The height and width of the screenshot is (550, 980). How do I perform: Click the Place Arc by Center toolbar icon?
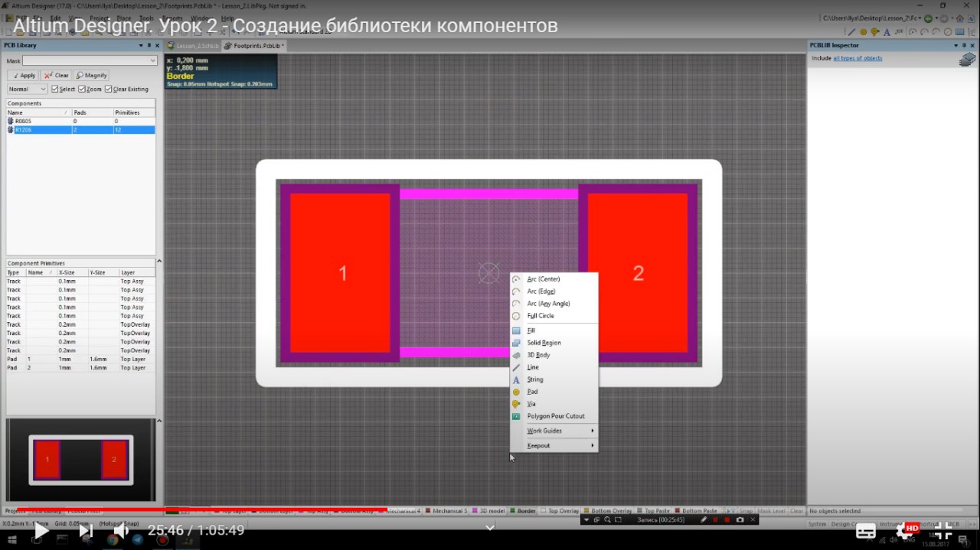coord(913,32)
